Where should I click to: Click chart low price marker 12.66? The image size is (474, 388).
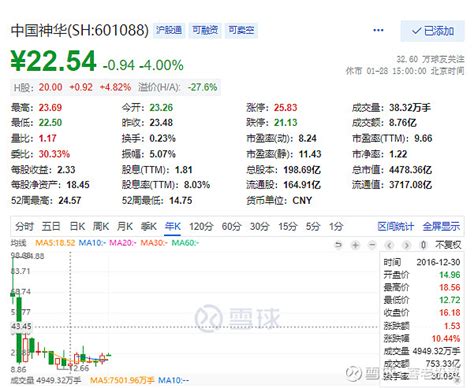click(x=79, y=368)
